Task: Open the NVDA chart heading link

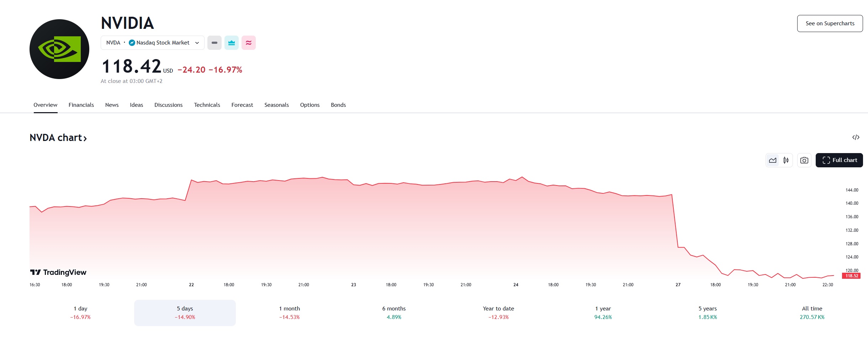Action: [x=58, y=138]
